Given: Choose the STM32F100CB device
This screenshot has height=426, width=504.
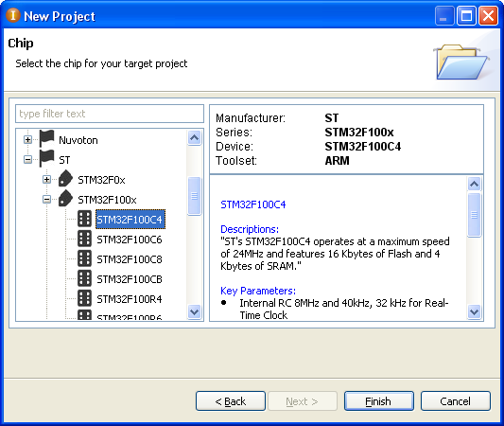Looking at the screenshot, I should (x=130, y=279).
